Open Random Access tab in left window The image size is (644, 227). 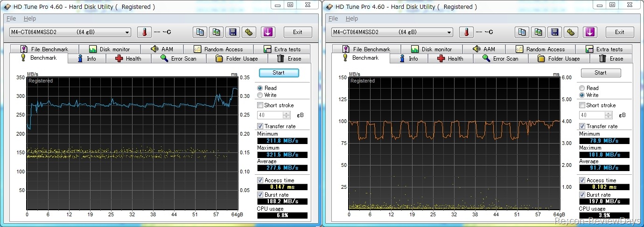pos(218,49)
